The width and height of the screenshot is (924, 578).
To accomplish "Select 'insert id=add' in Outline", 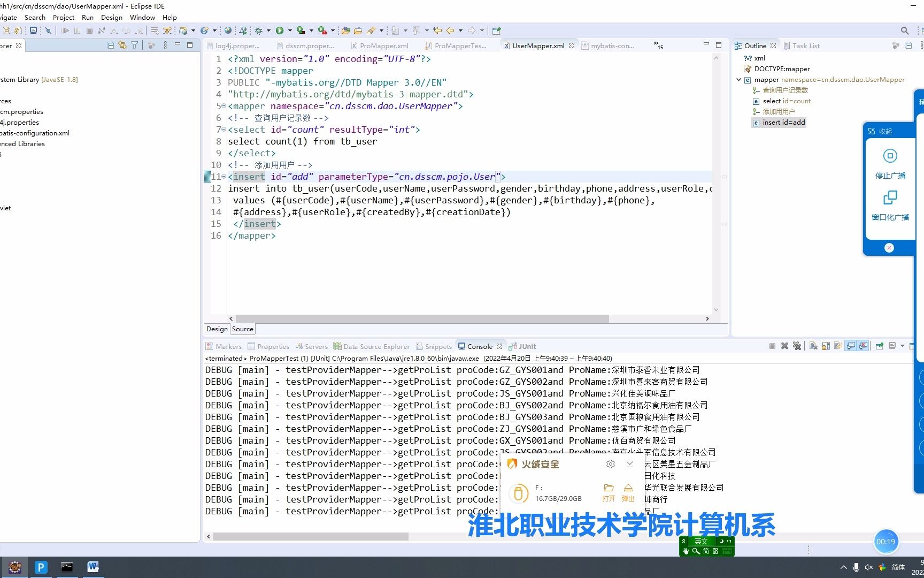I will tap(779, 122).
